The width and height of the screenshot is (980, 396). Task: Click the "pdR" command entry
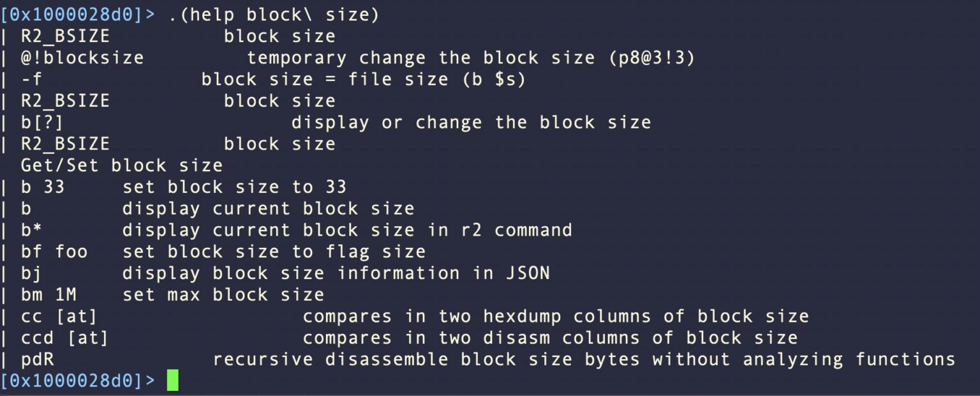[x=38, y=360]
